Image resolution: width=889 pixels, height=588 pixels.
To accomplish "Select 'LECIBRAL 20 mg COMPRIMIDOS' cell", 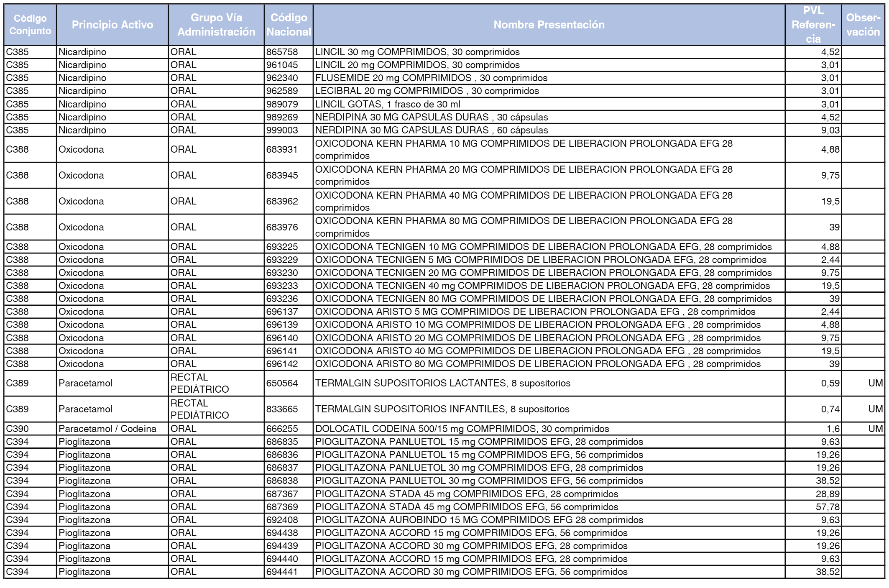I will tap(549, 91).
